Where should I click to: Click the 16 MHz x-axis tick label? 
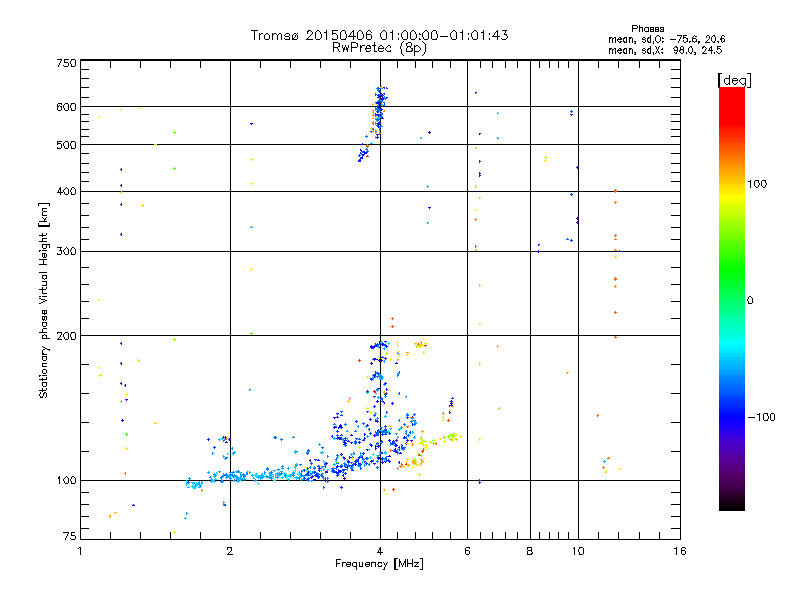click(x=679, y=552)
